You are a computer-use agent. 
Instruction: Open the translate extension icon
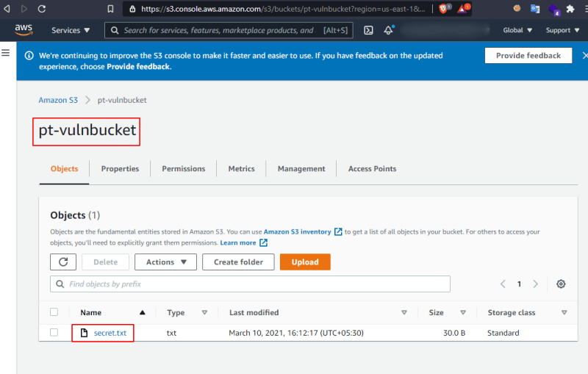coord(535,9)
